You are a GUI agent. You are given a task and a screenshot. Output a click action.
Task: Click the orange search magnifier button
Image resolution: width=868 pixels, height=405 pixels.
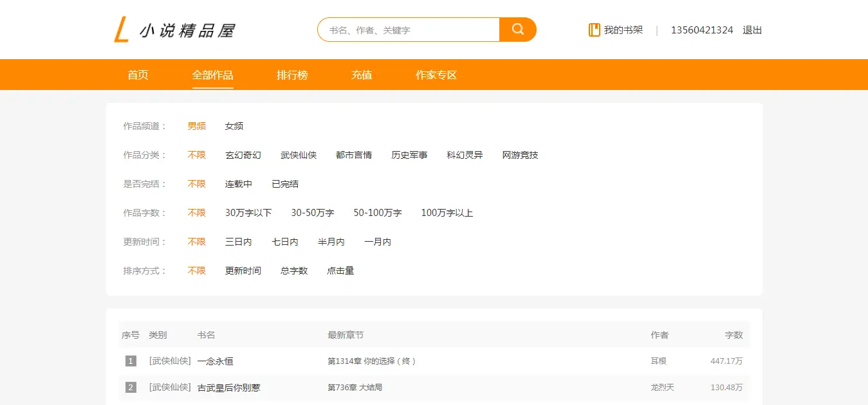[x=517, y=30]
